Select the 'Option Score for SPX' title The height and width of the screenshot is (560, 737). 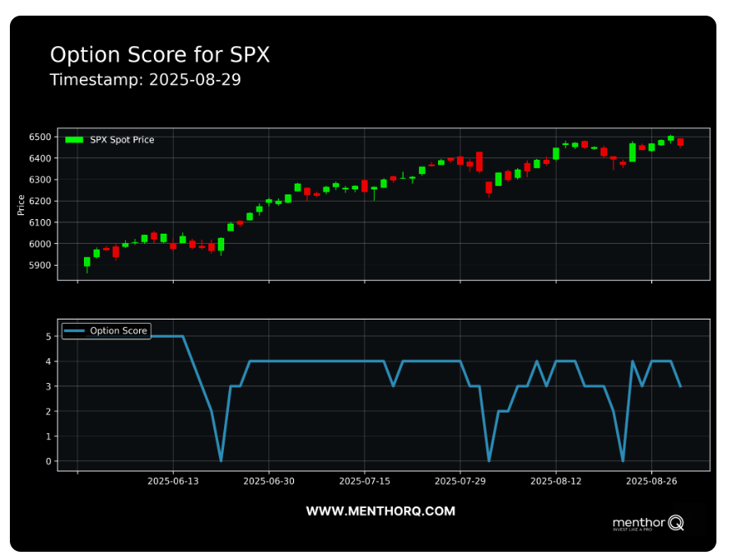pyautogui.click(x=160, y=55)
